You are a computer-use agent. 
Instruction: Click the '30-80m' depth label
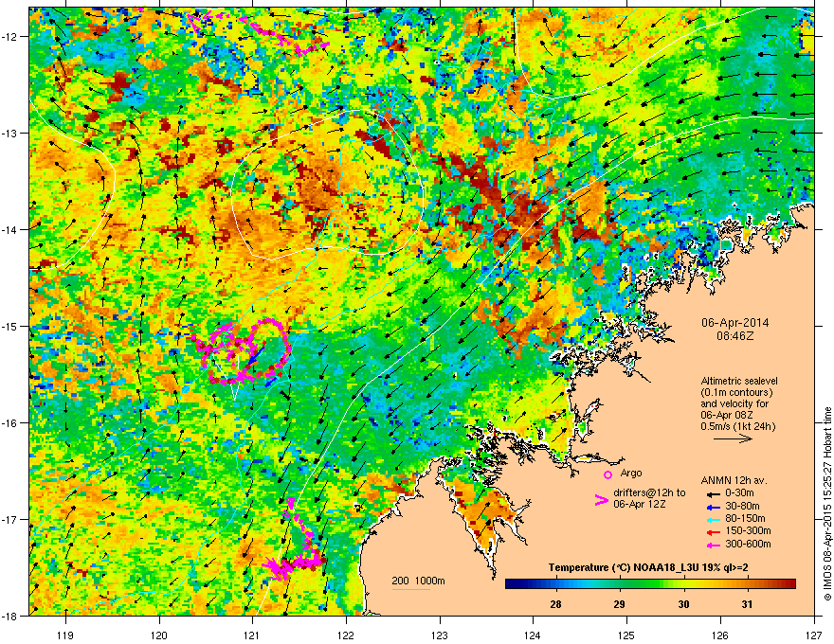[742, 507]
